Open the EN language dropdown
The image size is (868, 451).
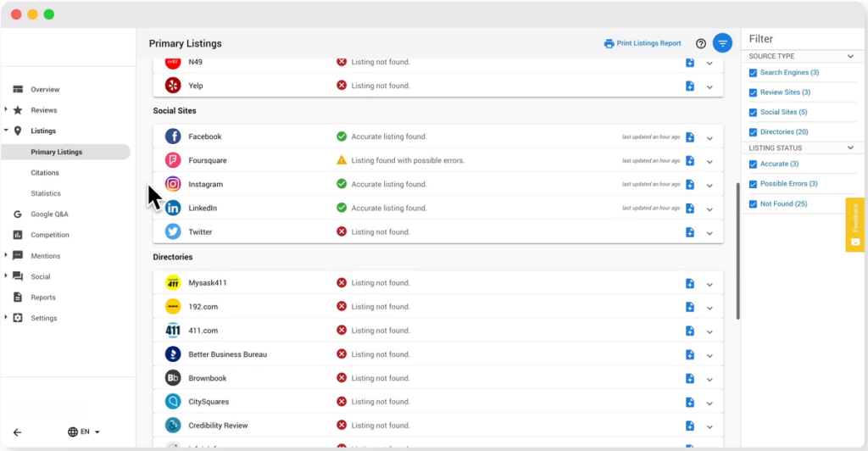tap(84, 432)
